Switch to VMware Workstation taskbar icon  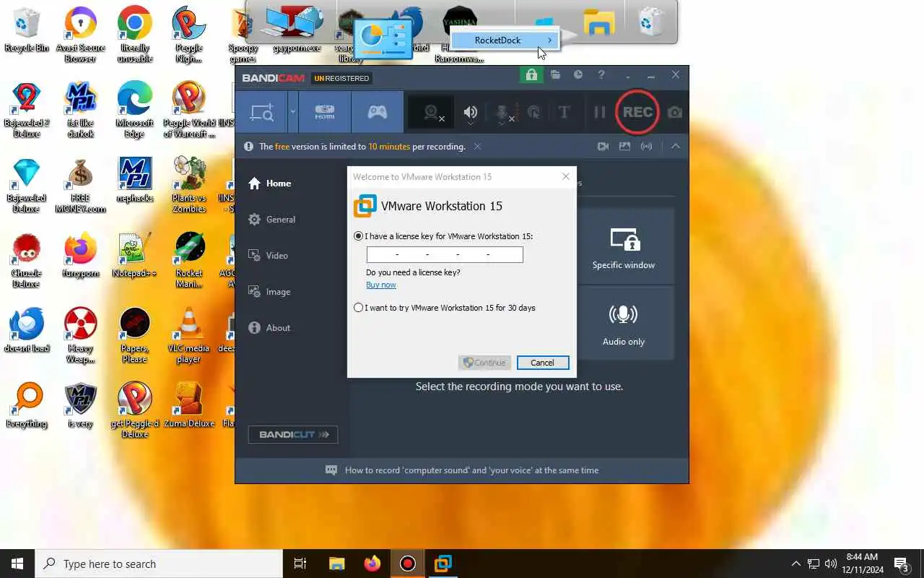pyautogui.click(x=443, y=564)
